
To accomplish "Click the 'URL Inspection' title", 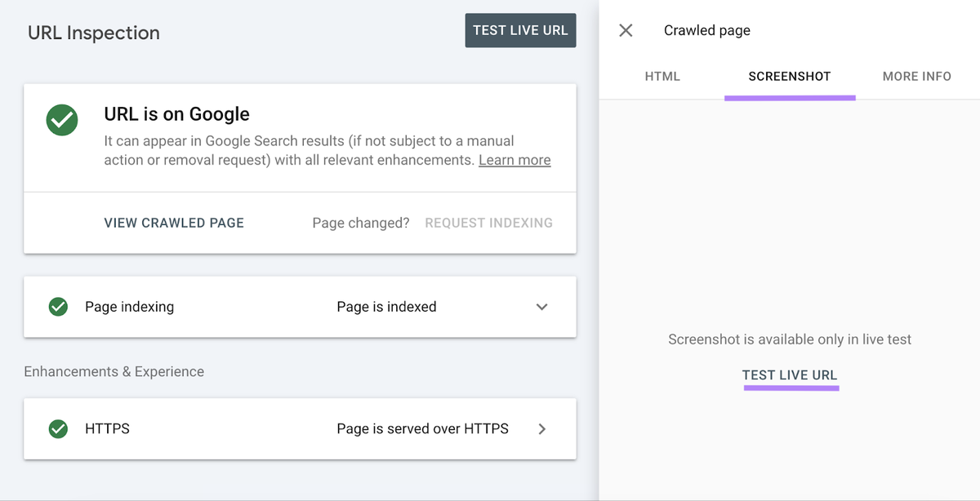I will 94,33.
